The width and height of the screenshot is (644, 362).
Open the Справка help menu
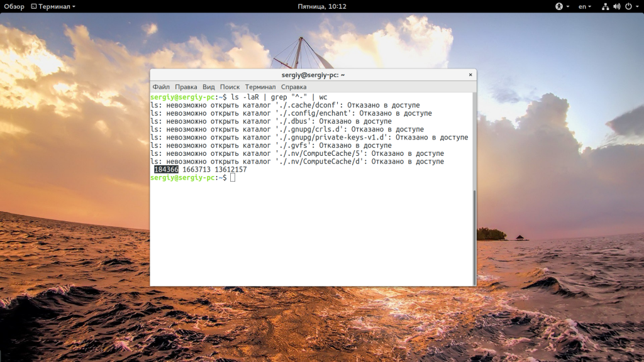(294, 87)
